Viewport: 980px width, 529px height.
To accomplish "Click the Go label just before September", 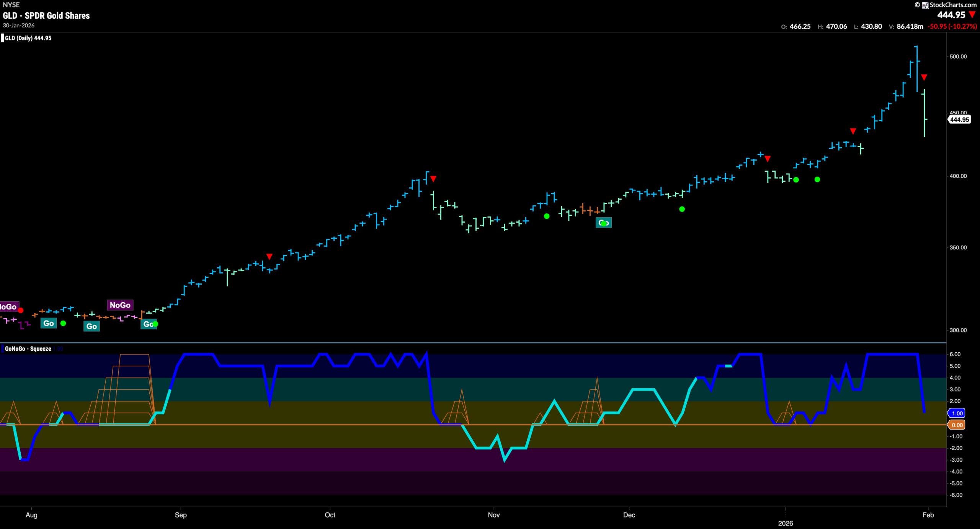I will (149, 324).
